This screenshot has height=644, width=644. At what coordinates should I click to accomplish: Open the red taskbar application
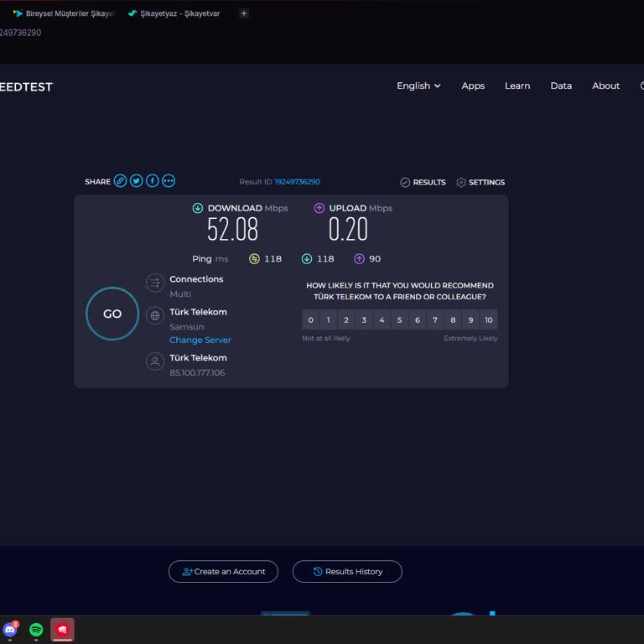click(x=62, y=629)
